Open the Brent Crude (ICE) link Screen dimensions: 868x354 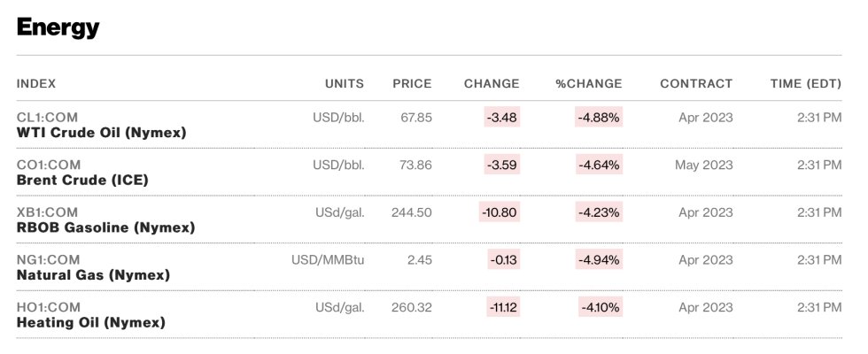coord(82,181)
